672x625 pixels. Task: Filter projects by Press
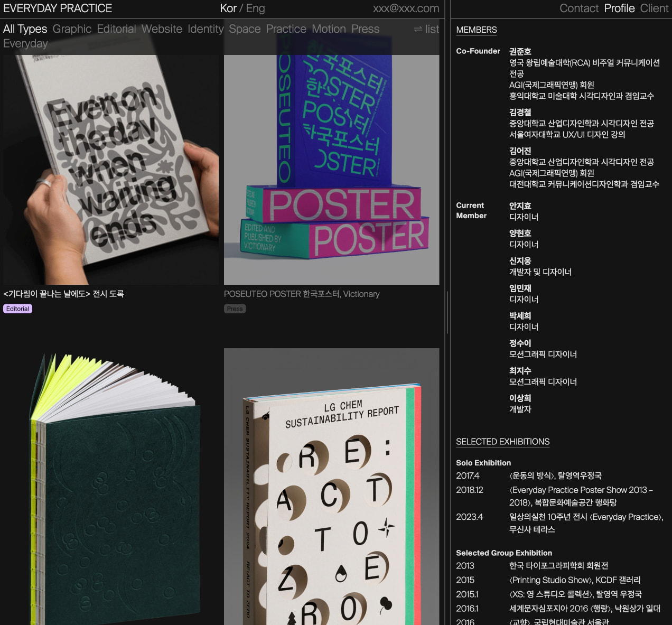pos(366,29)
